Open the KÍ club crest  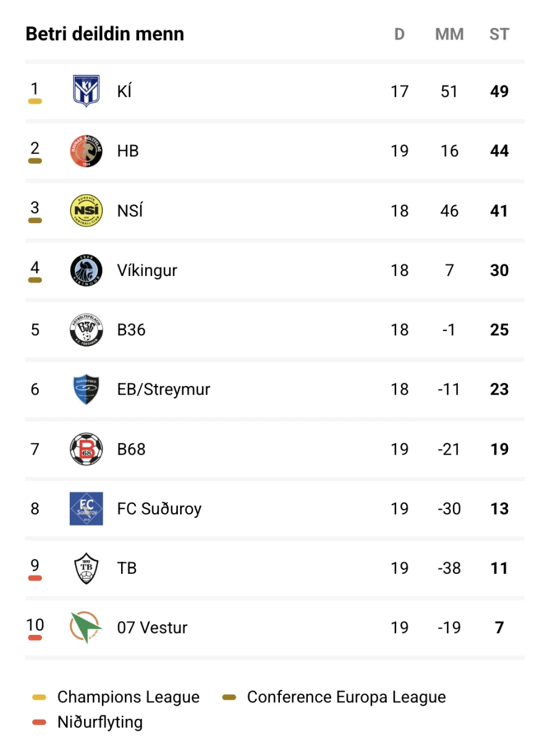(x=86, y=91)
